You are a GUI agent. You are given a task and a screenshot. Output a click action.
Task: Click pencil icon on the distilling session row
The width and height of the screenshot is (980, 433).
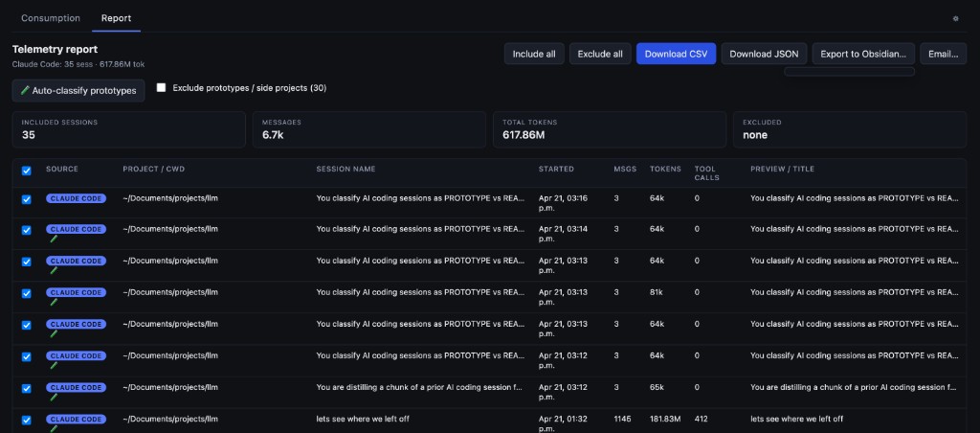[53, 398]
